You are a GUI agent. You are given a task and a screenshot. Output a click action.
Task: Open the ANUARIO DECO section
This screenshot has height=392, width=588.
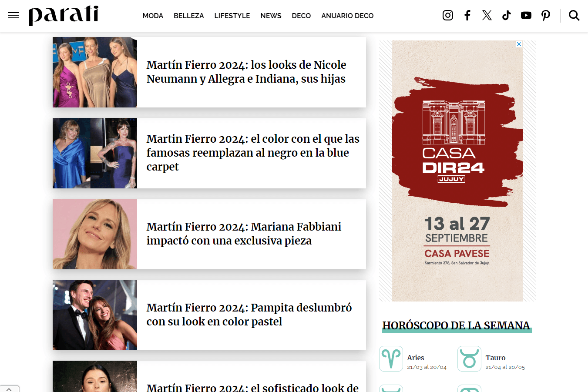pos(347,16)
